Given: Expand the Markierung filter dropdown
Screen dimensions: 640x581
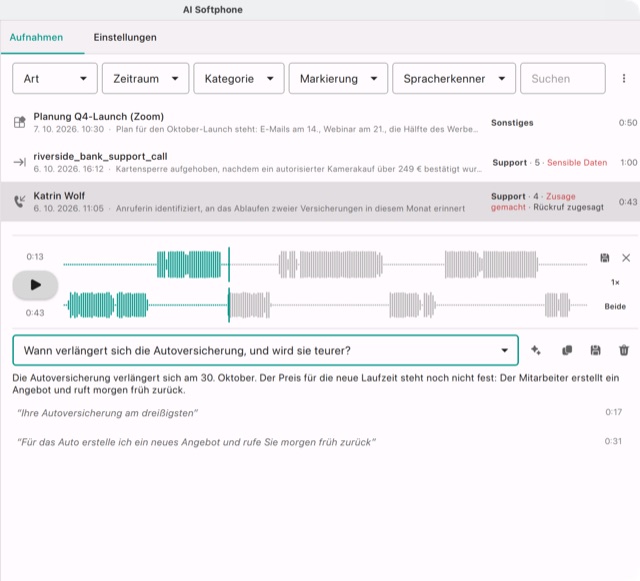Looking at the screenshot, I should (x=338, y=78).
